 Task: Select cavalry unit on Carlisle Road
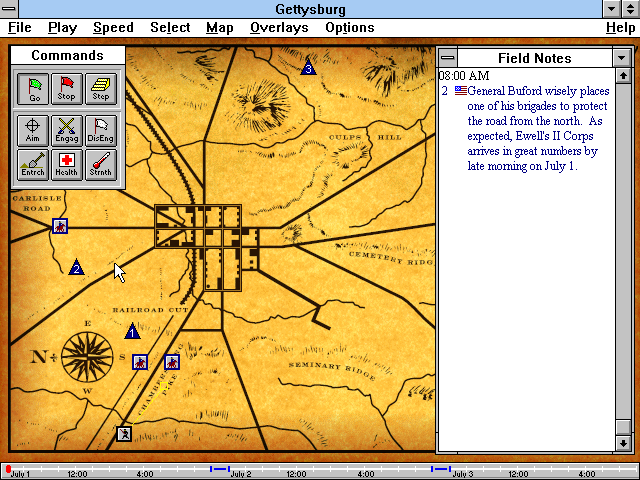pyautogui.click(x=60, y=226)
